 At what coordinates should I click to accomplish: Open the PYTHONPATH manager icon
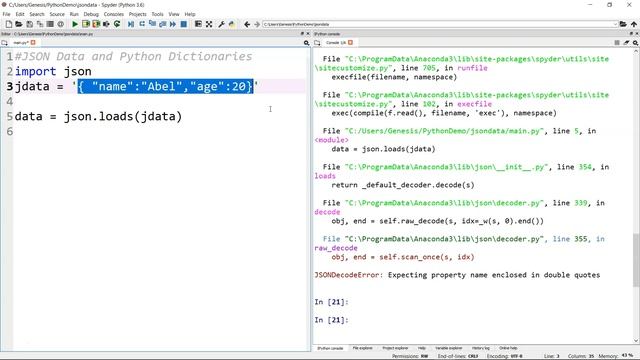(232, 24)
